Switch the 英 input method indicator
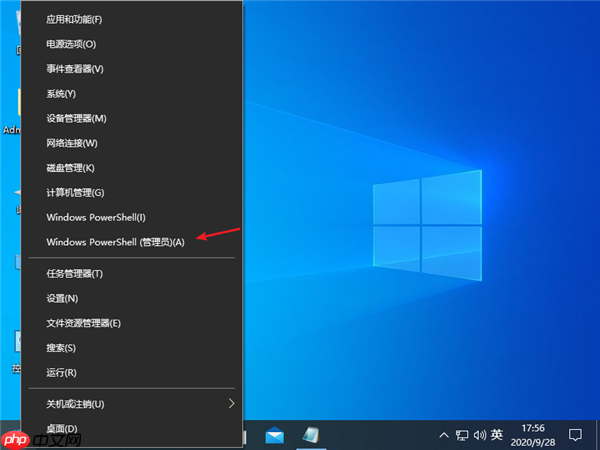This screenshot has width=600, height=450. [497, 435]
